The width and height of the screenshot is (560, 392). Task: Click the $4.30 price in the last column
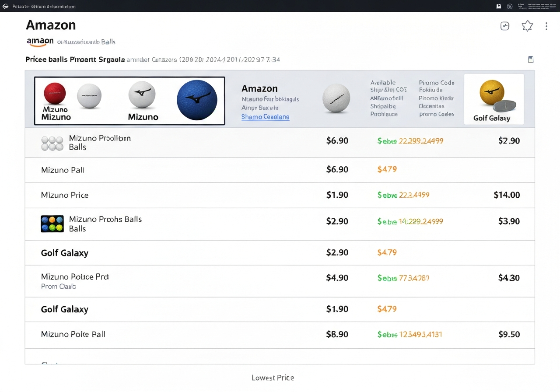(509, 278)
